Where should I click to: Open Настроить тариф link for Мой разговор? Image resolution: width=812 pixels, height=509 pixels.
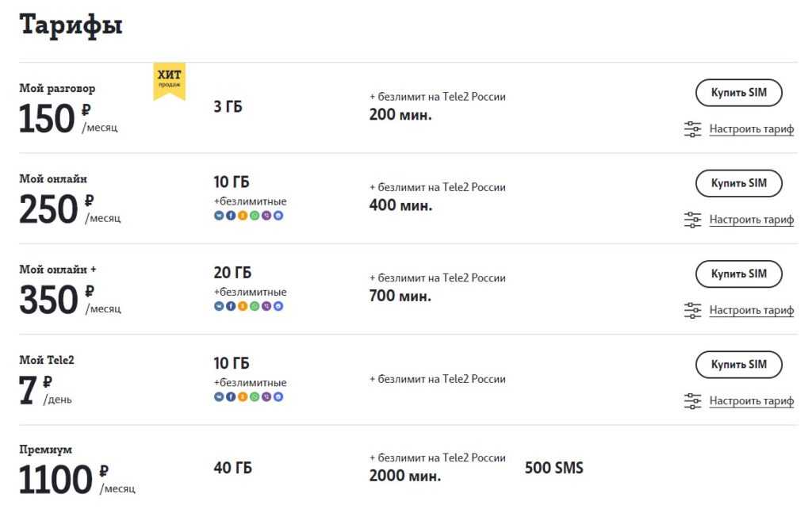[x=752, y=129]
